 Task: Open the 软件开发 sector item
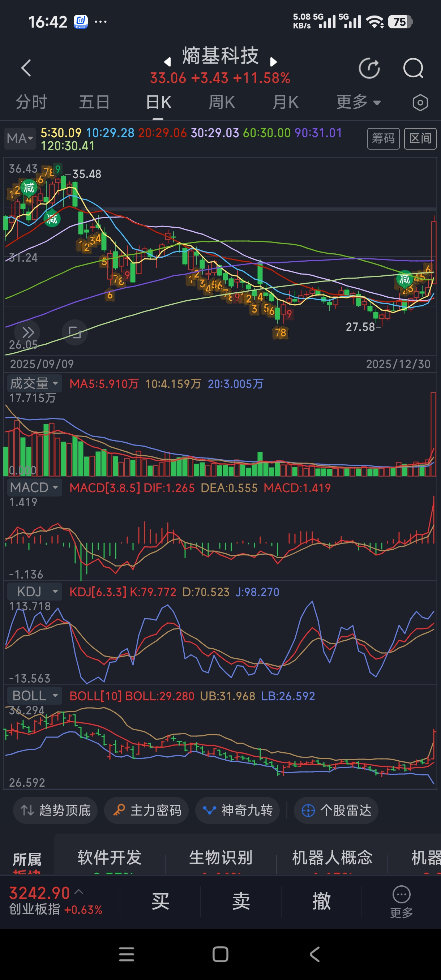point(109,857)
